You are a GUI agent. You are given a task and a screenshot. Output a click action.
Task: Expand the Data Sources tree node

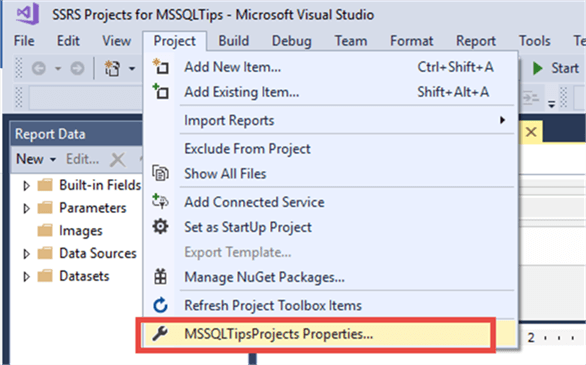pyautogui.click(x=26, y=254)
